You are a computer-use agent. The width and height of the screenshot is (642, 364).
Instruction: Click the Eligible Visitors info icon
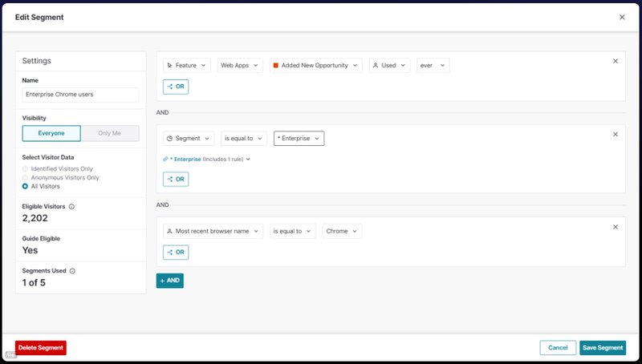tap(71, 207)
